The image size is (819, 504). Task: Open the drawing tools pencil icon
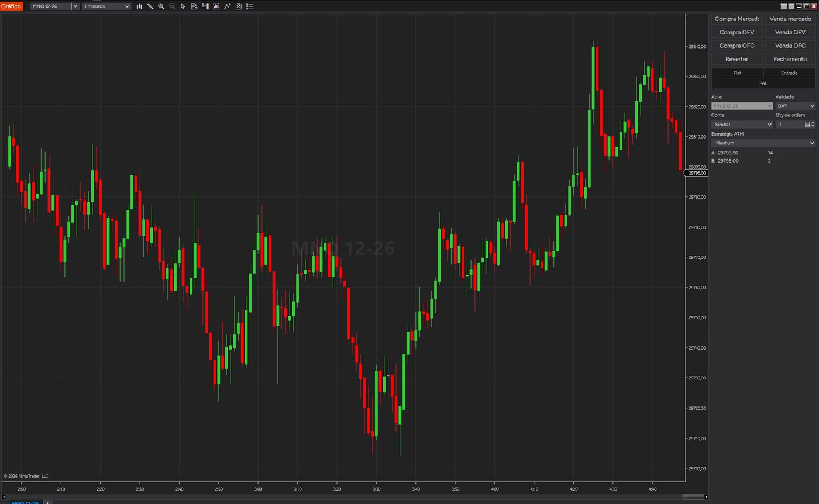[150, 6]
